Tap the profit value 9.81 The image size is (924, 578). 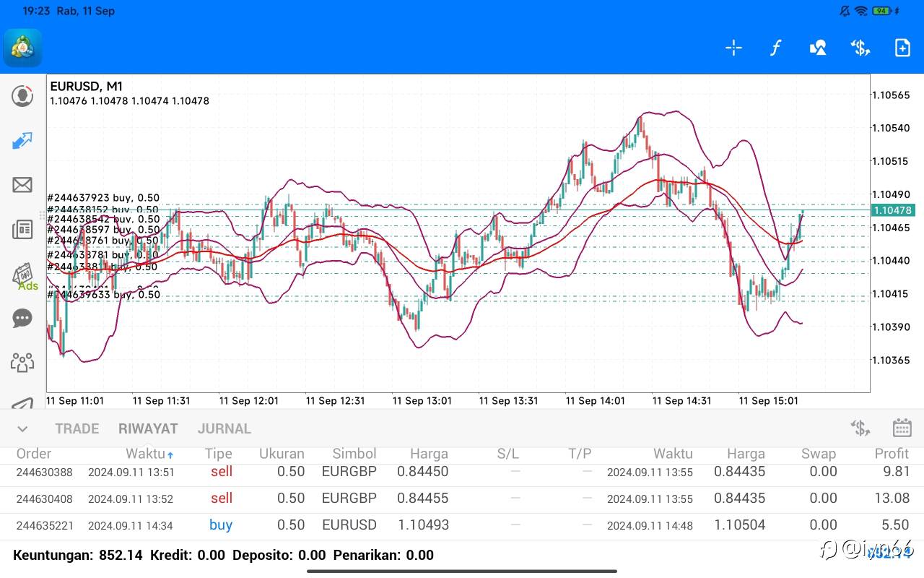pyautogui.click(x=896, y=472)
